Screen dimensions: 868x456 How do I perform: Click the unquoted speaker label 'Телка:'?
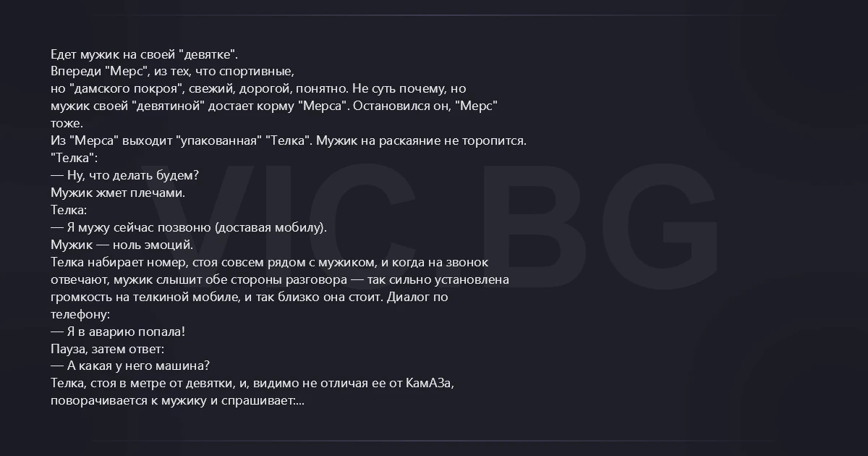coord(69,211)
